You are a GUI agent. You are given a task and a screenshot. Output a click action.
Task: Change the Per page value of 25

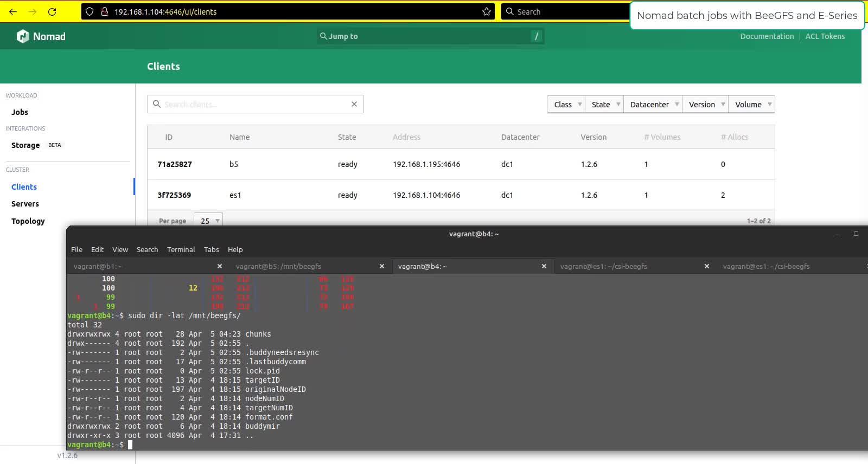208,220
